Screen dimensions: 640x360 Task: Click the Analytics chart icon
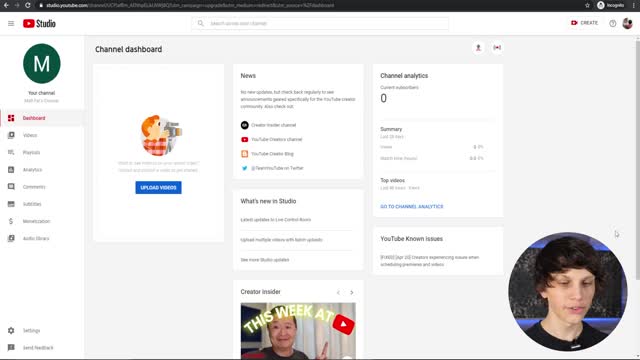pos(11,169)
